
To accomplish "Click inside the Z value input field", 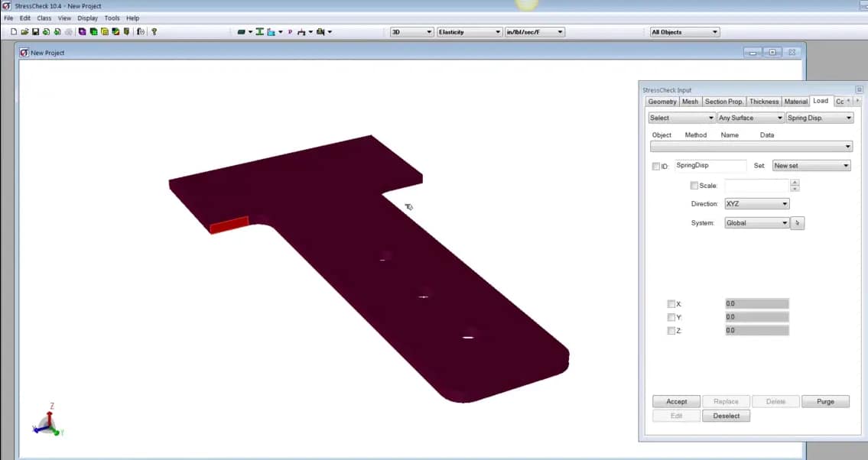I will click(x=756, y=330).
